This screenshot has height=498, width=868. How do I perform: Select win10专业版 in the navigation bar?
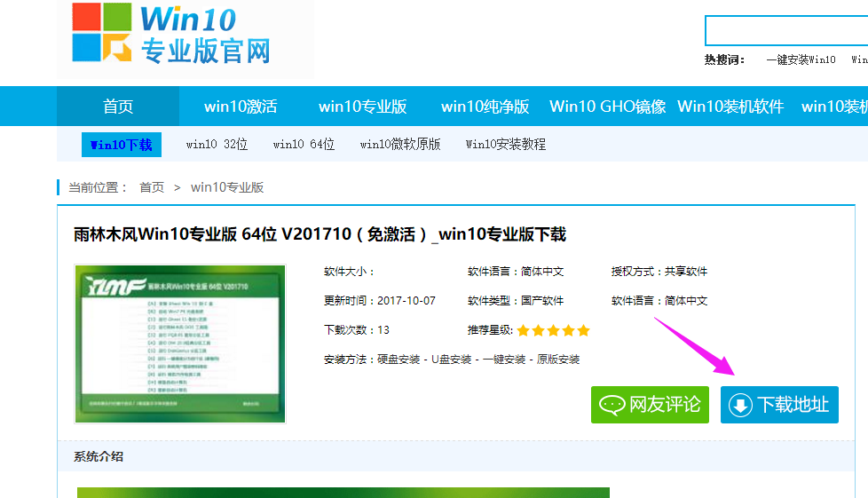coord(362,107)
